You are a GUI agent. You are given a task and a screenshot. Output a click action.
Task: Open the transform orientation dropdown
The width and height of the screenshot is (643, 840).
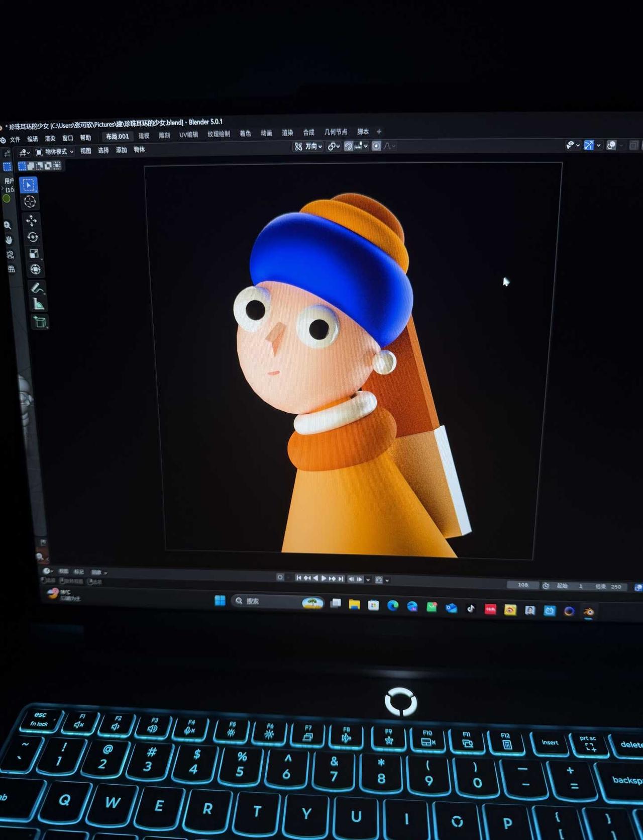308,146
